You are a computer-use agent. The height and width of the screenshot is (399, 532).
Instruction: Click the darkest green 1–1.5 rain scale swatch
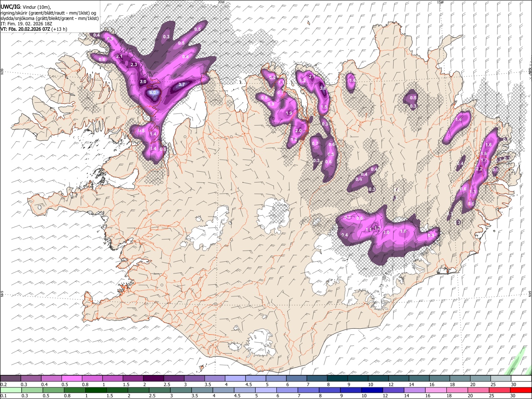pos(96,390)
